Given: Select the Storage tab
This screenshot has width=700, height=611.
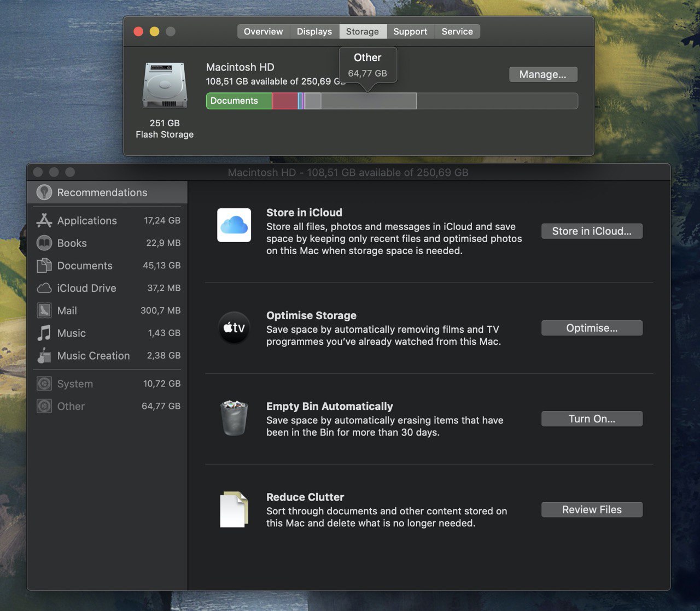Looking at the screenshot, I should pos(363,32).
